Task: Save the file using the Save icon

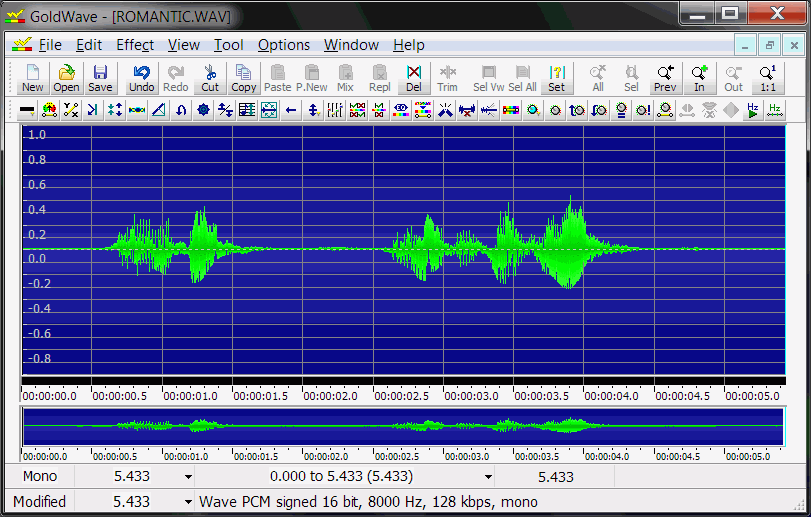Action: pyautogui.click(x=100, y=78)
